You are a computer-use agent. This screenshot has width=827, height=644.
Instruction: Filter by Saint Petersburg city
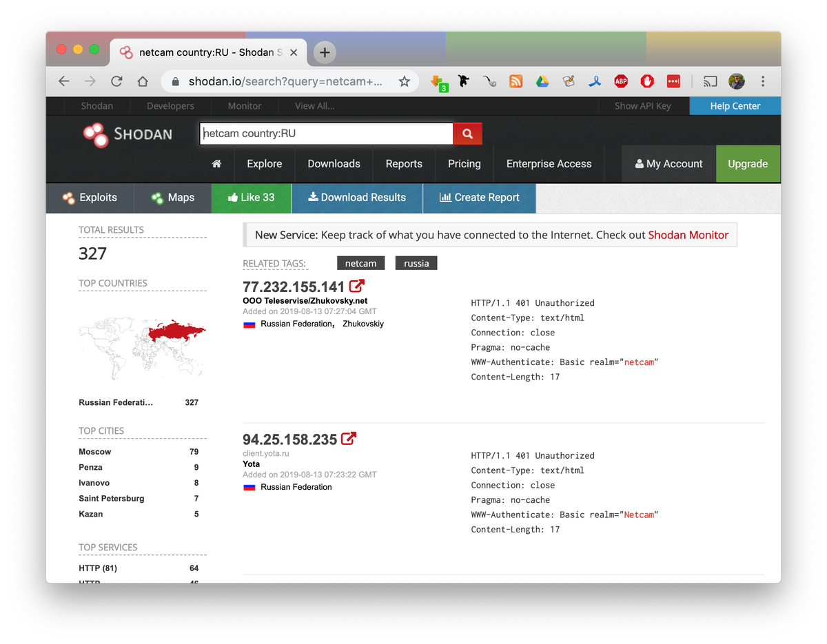[112, 498]
